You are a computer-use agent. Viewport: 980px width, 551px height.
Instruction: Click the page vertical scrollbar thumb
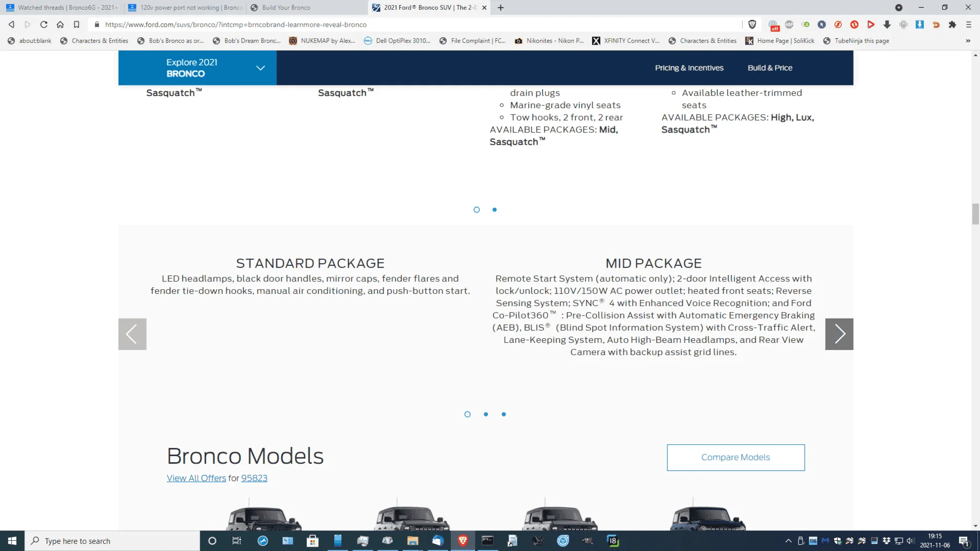tap(975, 214)
